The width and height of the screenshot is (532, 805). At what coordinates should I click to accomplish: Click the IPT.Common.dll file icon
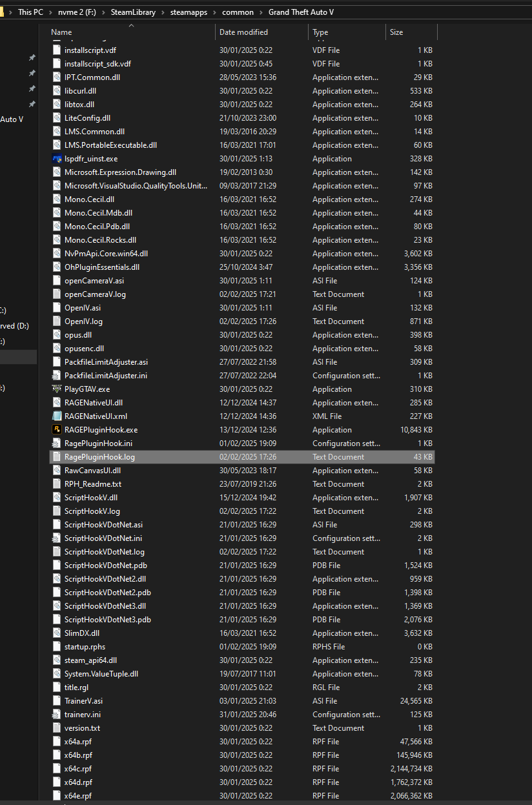(57, 77)
